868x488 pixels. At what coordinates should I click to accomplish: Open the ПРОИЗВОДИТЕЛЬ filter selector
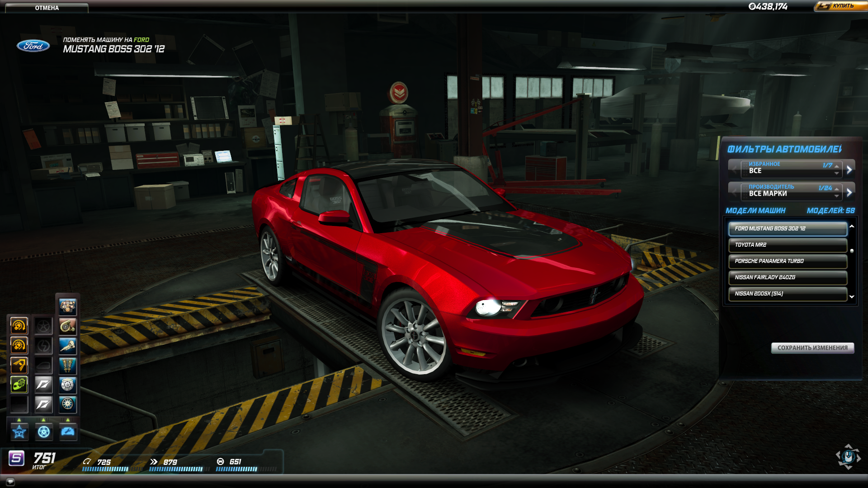(791, 192)
